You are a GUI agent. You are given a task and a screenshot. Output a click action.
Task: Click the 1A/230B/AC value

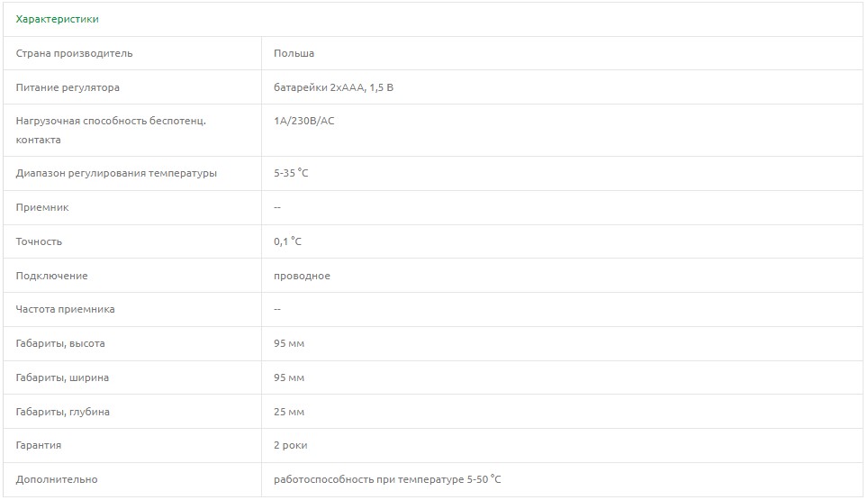pos(303,120)
